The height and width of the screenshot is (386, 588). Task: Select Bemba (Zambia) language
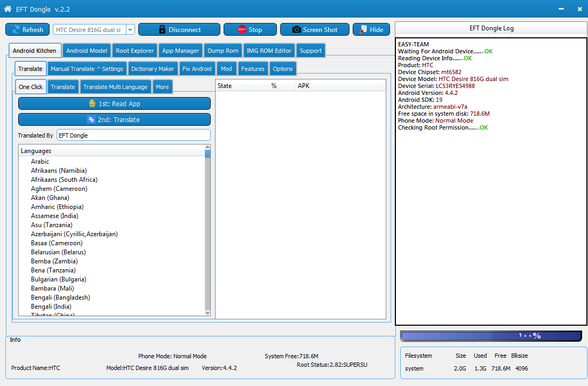click(54, 261)
